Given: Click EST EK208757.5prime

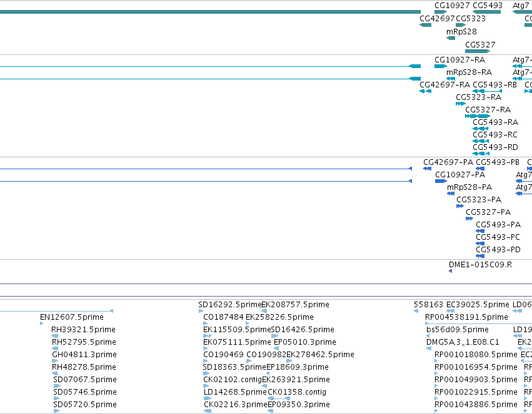Looking at the screenshot, I should 264,311.
